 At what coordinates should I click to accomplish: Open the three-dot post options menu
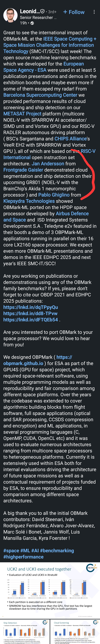click(x=94, y=12)
